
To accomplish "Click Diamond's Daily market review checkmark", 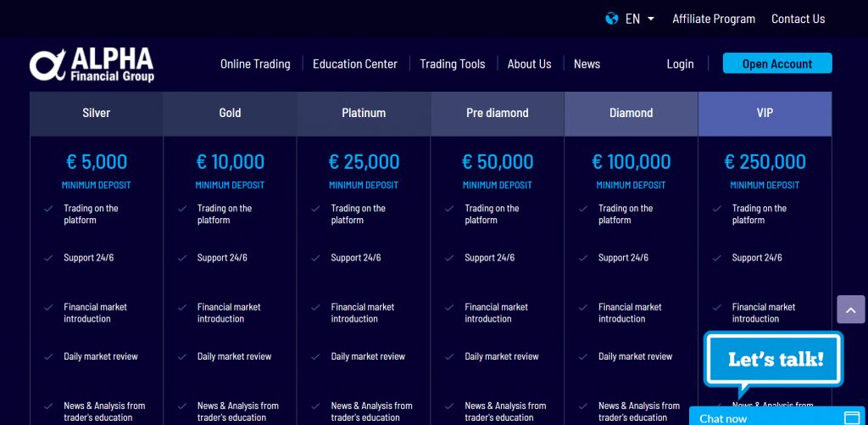I will [x=583, y=357].
